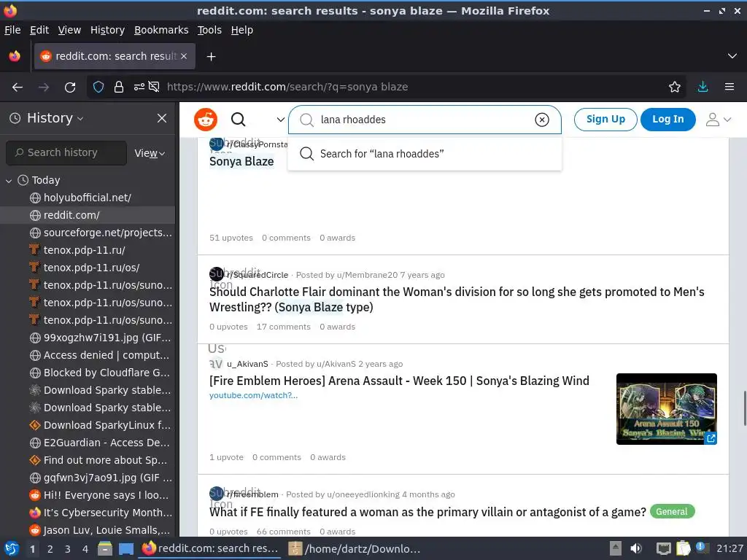The width and height of the screenshot is (747, 560).
Task: Follow the youtube.com/watch link
Action: coord(253,395)
